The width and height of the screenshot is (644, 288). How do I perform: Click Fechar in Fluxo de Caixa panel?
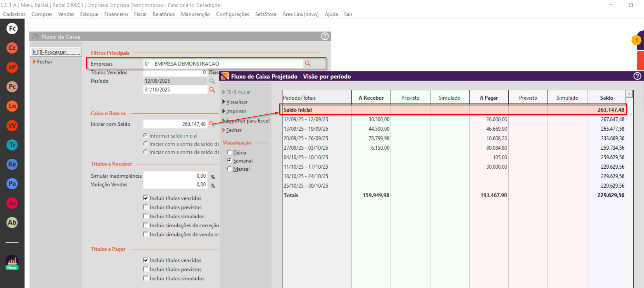(x=43, y=62)
